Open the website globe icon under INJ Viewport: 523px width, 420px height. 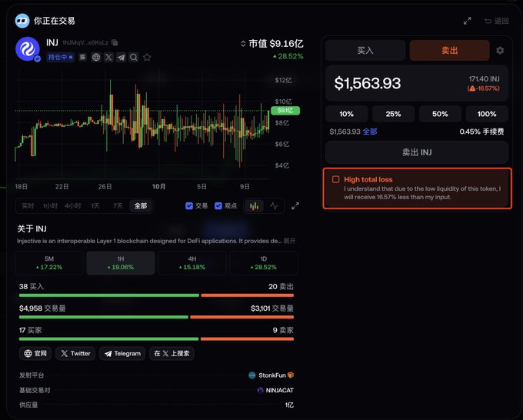pyautogui.click(x=96, y=58)
